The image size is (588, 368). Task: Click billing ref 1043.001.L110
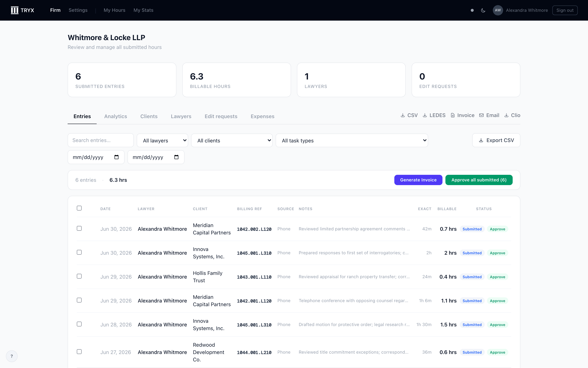(x=254, y=277)
